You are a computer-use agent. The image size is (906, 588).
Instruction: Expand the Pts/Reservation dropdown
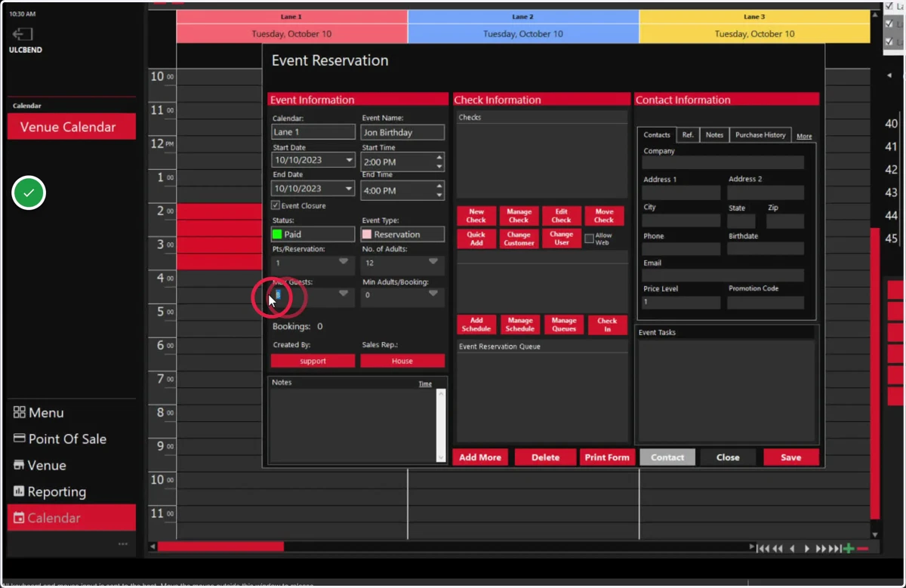344,262
